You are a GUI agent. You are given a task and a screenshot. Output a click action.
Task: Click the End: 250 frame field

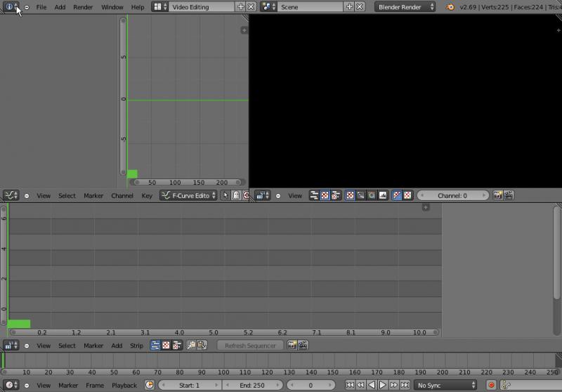[252, 385]
